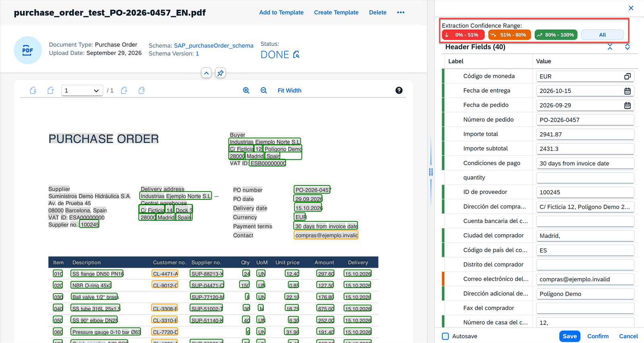The image size is (644, 343).
Task: Open calendar picker for Fecha de pedido
Action: click(x=627, y=105)
